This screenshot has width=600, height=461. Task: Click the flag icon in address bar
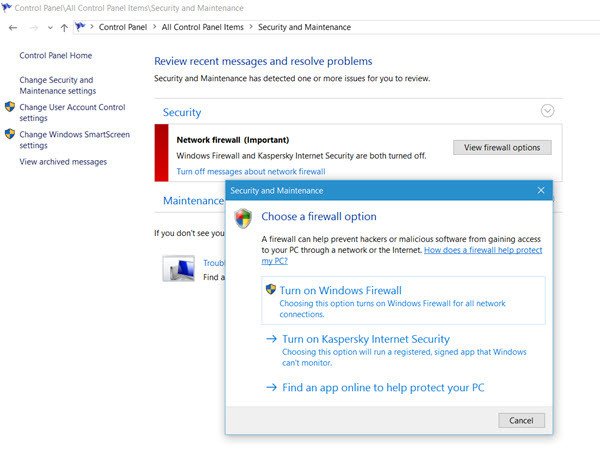79,27
